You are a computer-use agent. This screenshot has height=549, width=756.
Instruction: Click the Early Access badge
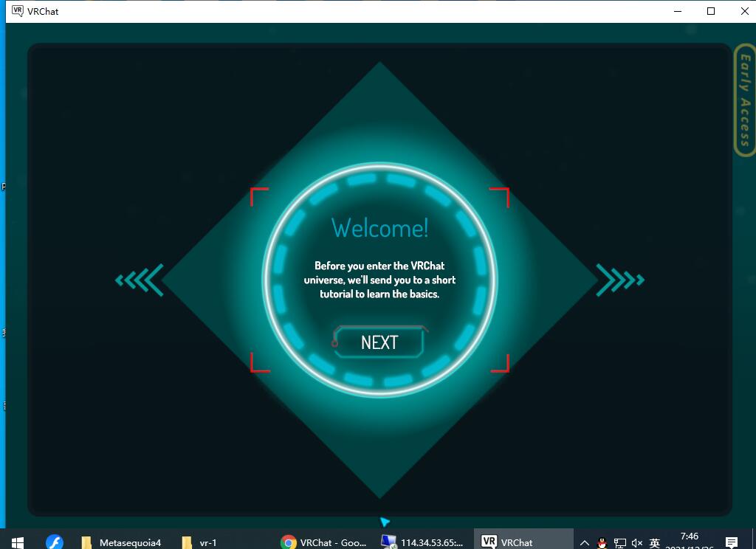pyautogui.click(x=745, y=100)
